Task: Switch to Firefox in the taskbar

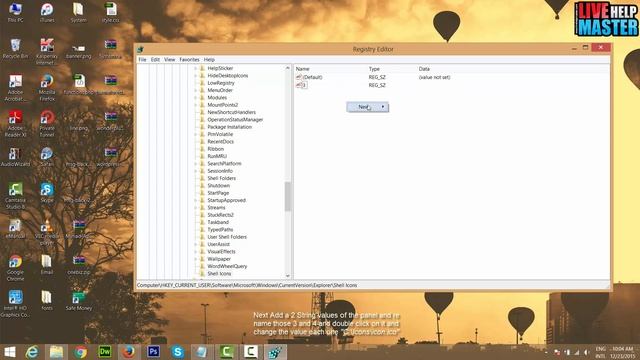Action: [129, 352]
